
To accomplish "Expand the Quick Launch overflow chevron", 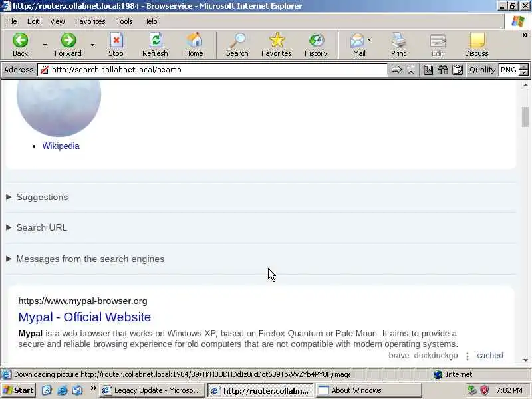I will (x=93, y=388).
